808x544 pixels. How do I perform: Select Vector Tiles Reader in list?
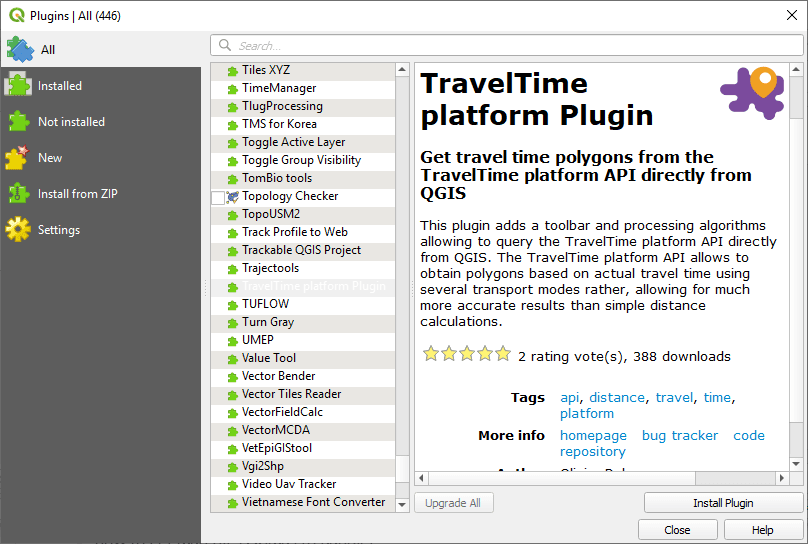point(291,394)
